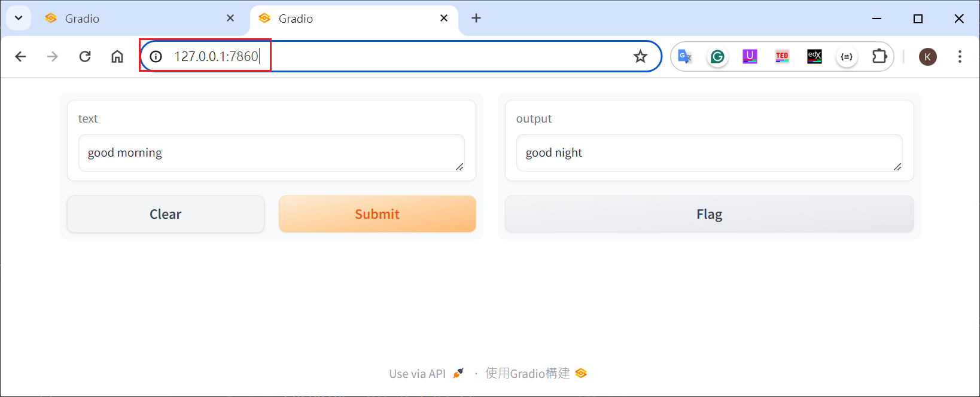Click the text field containing good morning
This screenshot has height=397, width=980.
click(x=271, y=153)
